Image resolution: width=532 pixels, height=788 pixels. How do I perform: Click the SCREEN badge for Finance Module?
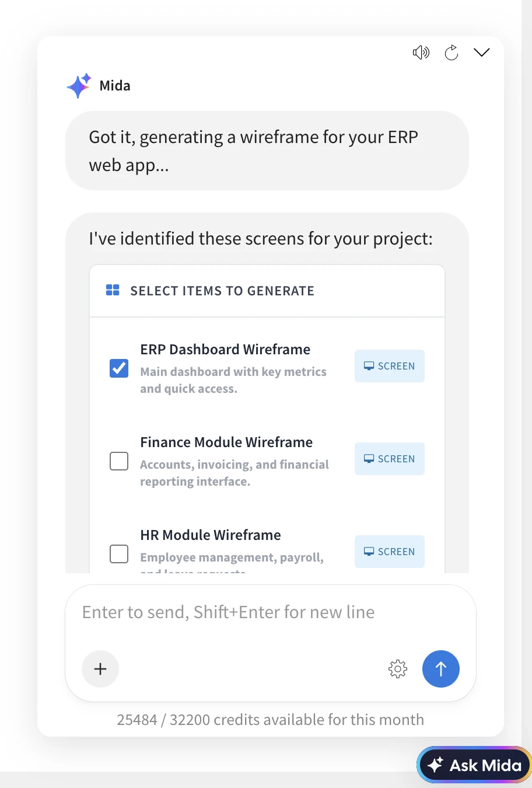390,459
